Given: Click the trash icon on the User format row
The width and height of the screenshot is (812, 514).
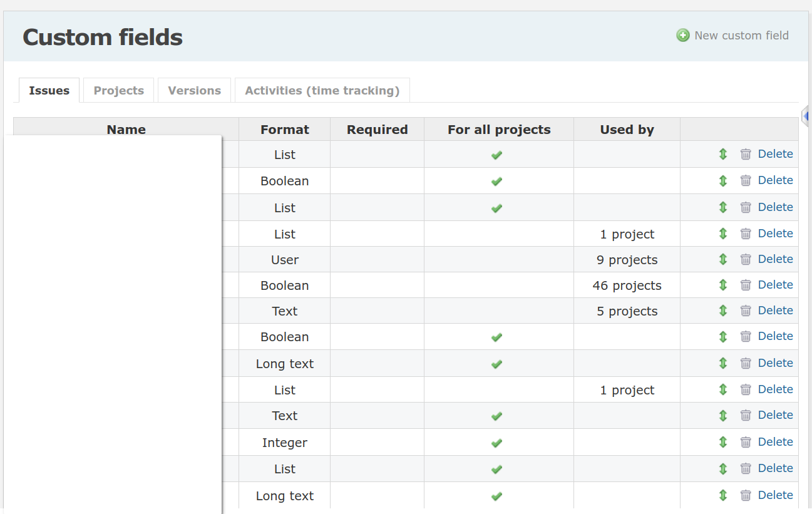Looking at the screenshot, I should coord(746,259).
